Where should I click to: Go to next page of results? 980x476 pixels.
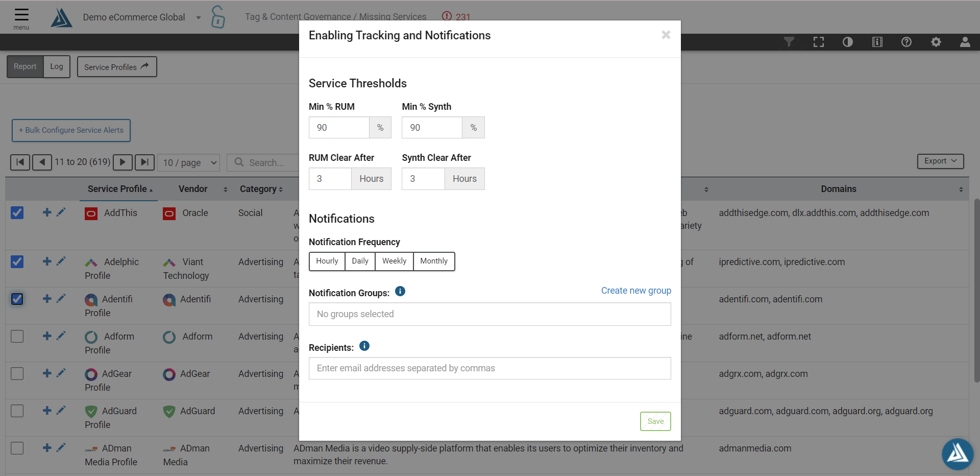(x=122, y=162)
